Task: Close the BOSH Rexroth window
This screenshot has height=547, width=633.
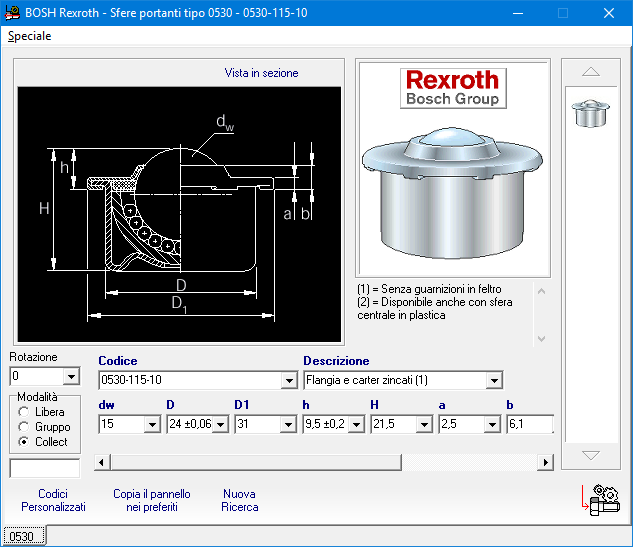Action: [609, 13]
